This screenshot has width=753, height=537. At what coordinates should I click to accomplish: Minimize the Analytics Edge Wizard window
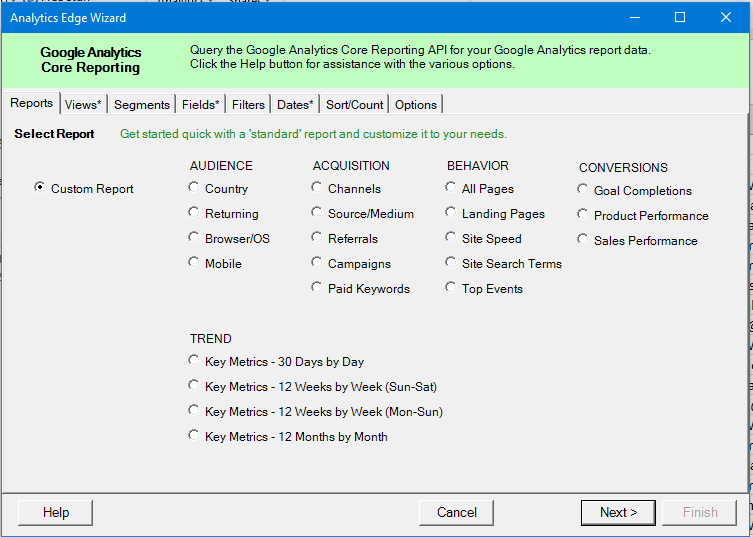[x=635, y=17]
